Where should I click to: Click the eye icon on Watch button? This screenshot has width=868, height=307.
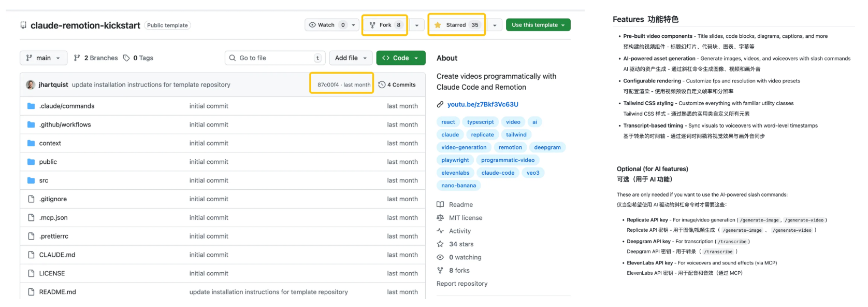312,25
